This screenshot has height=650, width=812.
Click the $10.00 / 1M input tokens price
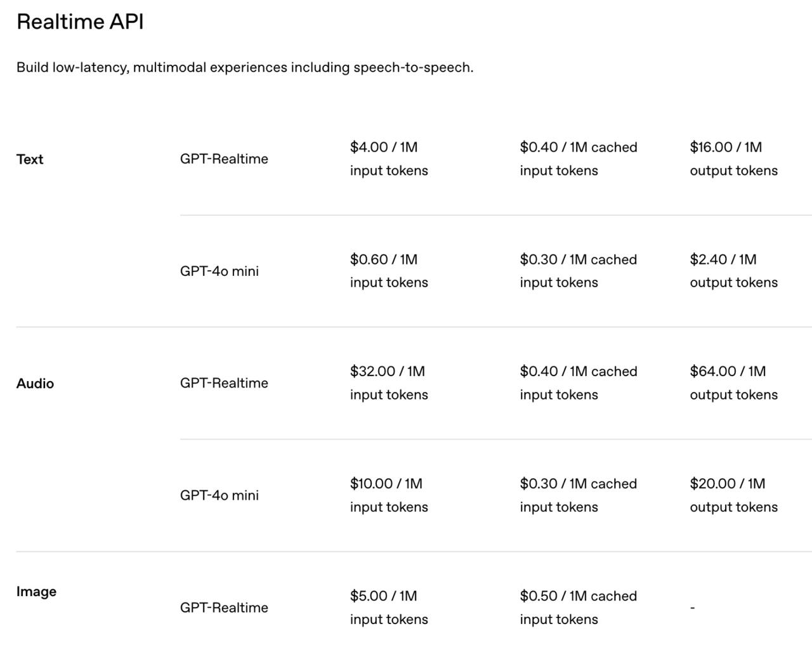(389, 495)
